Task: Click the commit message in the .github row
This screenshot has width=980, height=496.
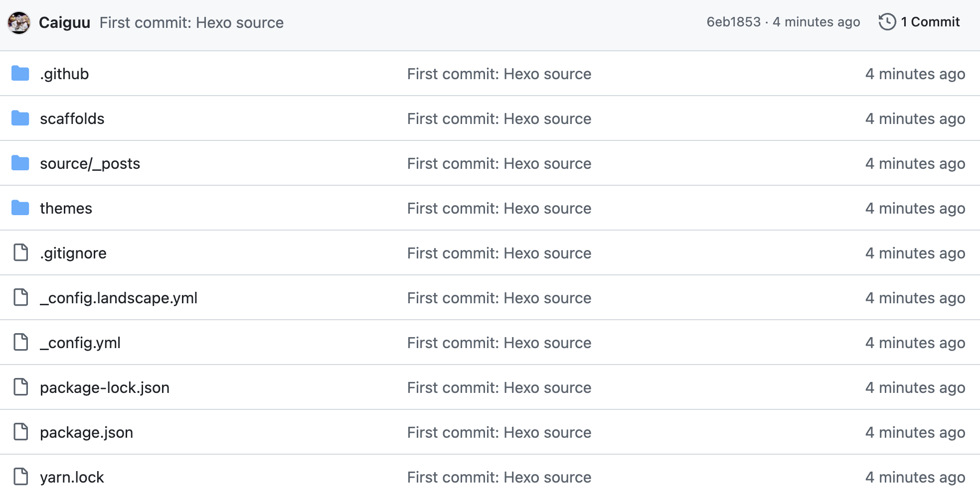Action: 499,74
